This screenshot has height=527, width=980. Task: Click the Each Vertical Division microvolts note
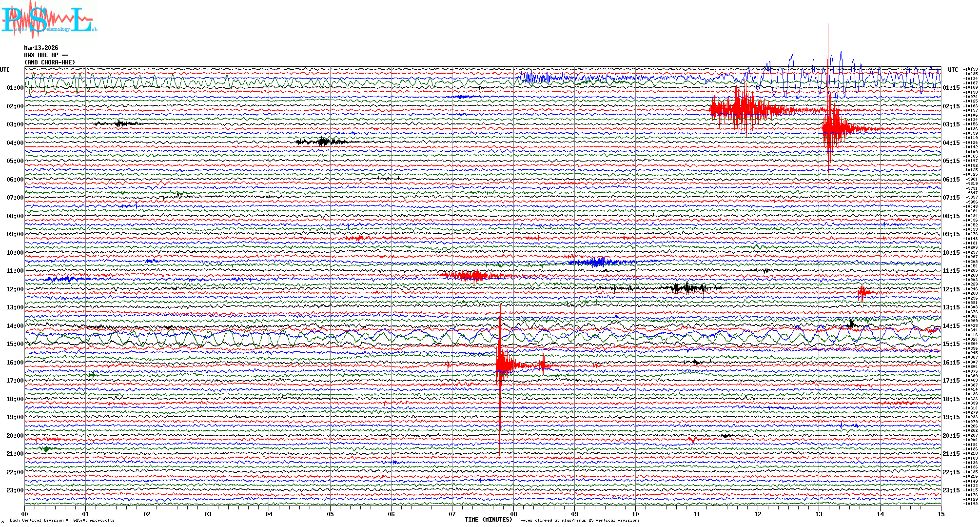click(62, 520)
